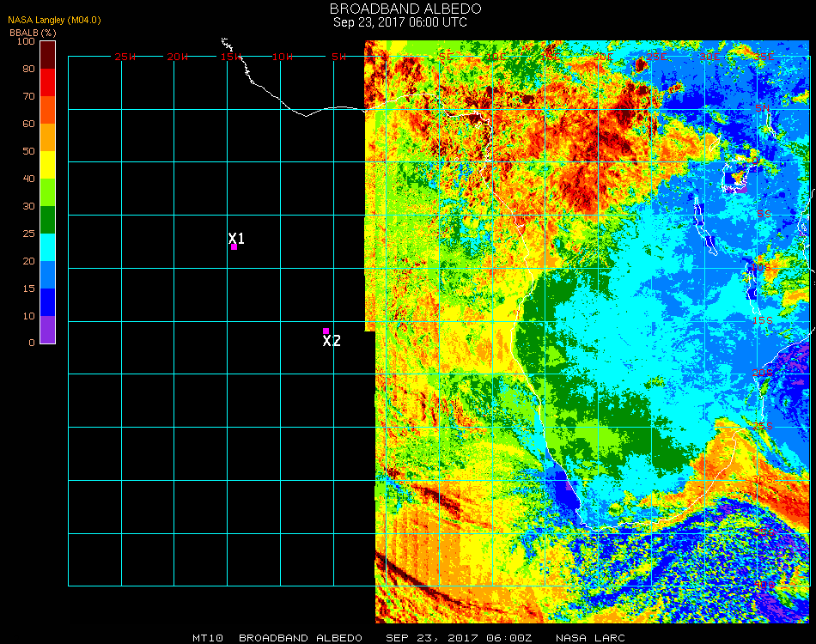
Task: Select the bright red 70-80 legend swatch
Action: coord(48,82)
